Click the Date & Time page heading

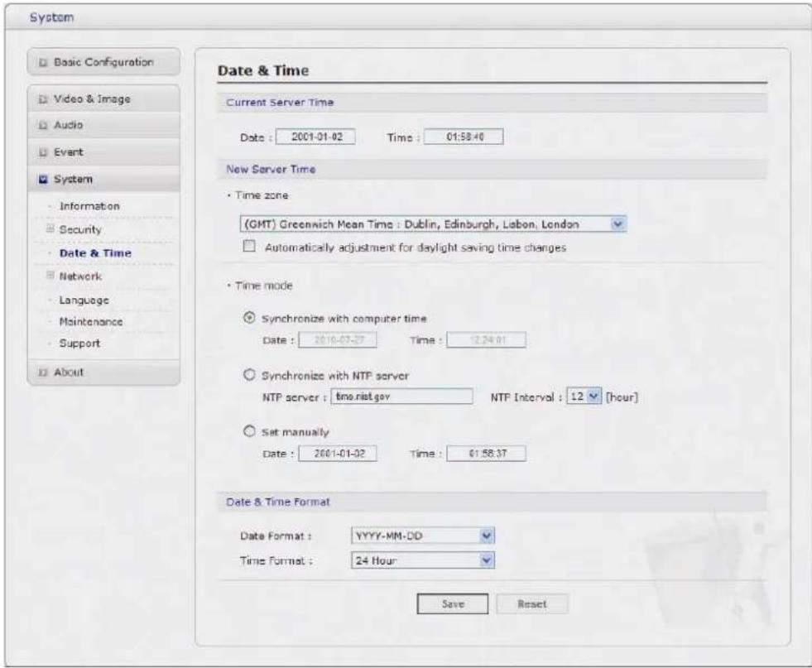[x=263, y=70]
